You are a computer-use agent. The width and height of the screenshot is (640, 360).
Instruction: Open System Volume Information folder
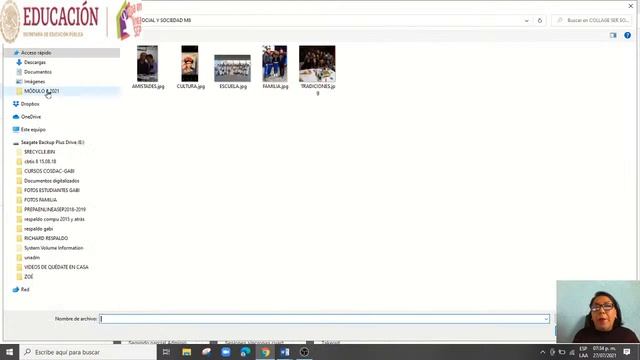point(53,248)
